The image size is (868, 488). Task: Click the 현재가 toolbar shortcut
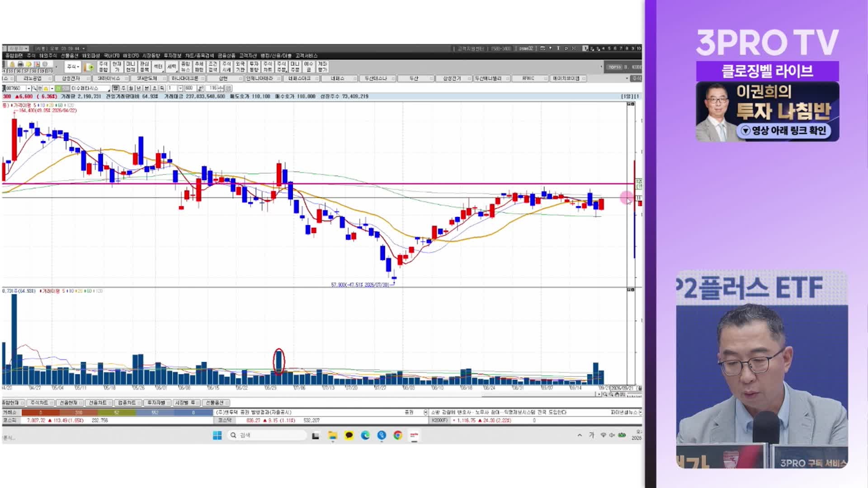(x=117, y=67)
